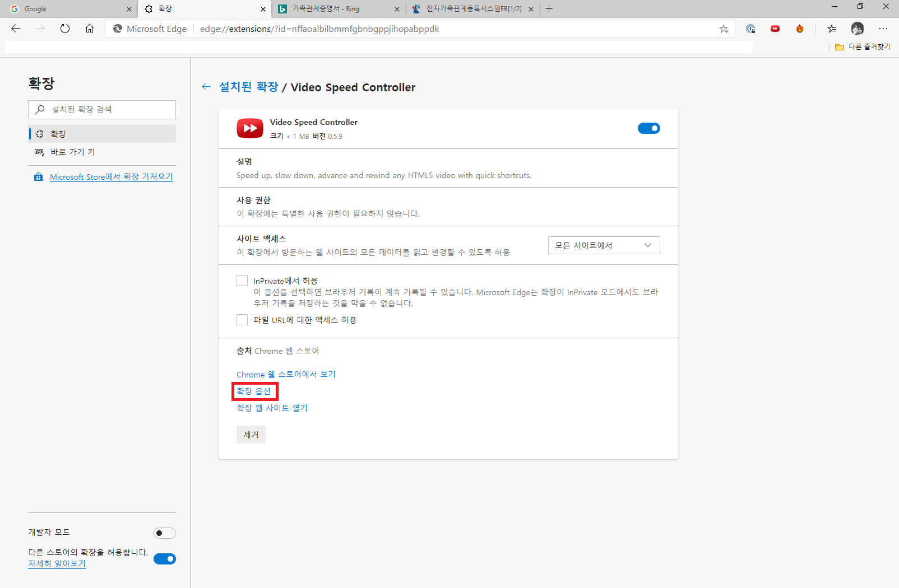This screenshot has height=588, width=899.
Task: Open the red Video Speed Controller toolbar icon
Action: pos(775,29)
